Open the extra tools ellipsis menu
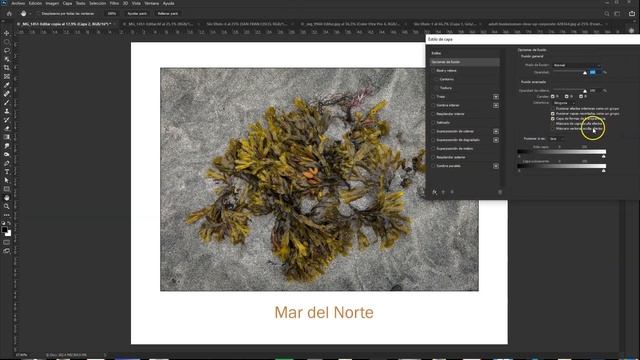This screenshot has width=640, height=360. pyautogui.click(x=7, y=215)
